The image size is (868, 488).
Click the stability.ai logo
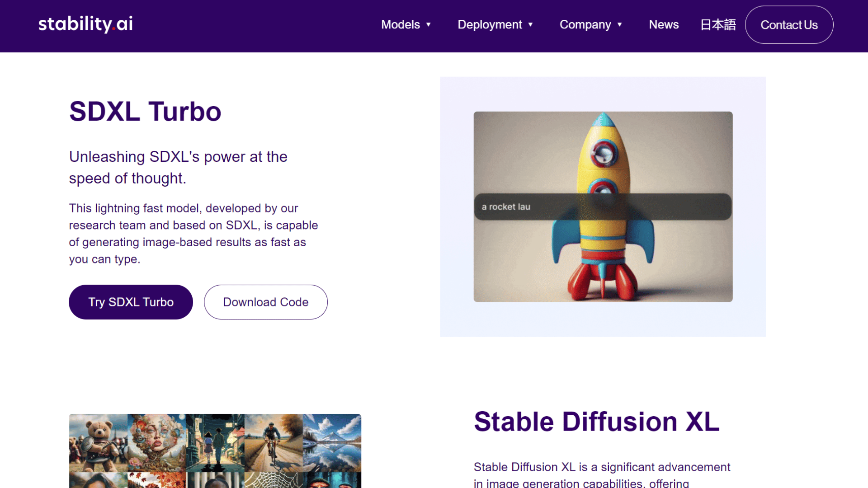tap(85, 24)
